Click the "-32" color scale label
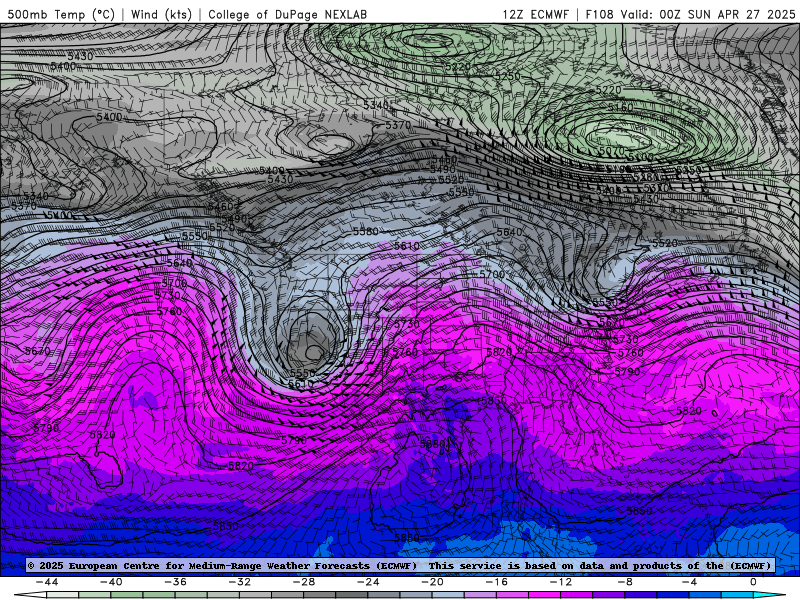The image size is (800, 600). (x=240, y=582)
